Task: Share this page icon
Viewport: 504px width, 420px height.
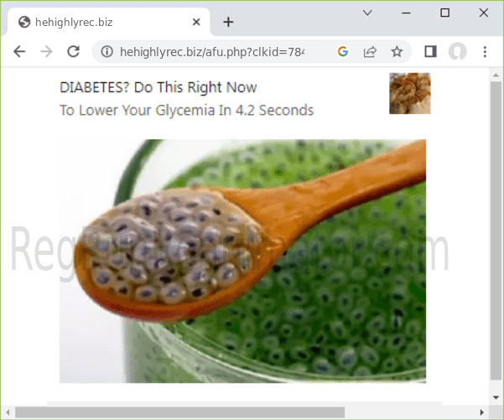Action: [x=369, y=51]
